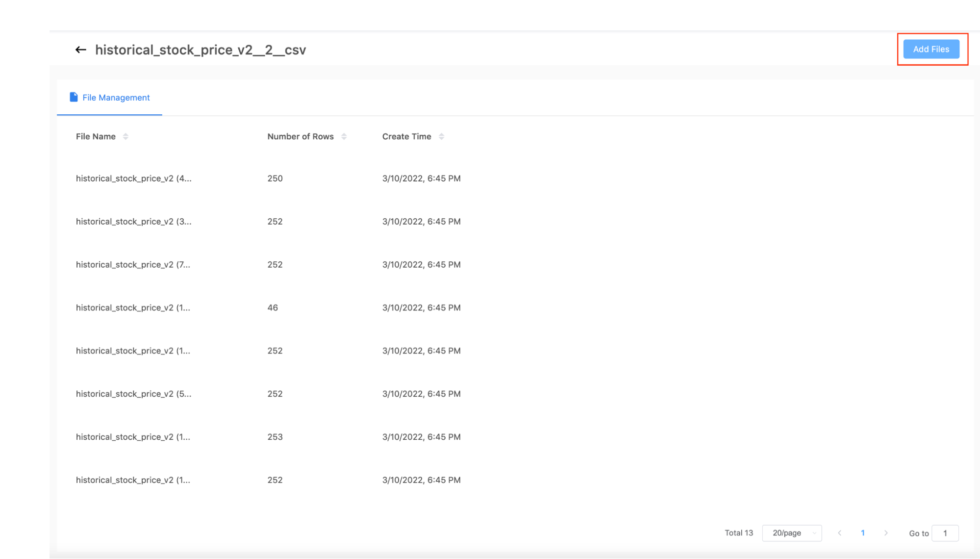Image resolution: width=980 pixels, height=559 pixels.
Task: Click historical_stock_price_v2 (3... file name
Action: (133, 222)
